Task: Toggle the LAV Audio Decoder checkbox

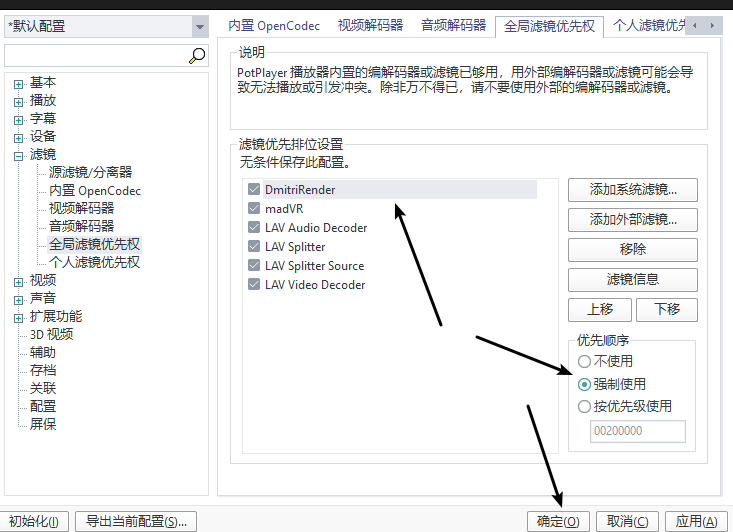Action: (x=254, y=228)
